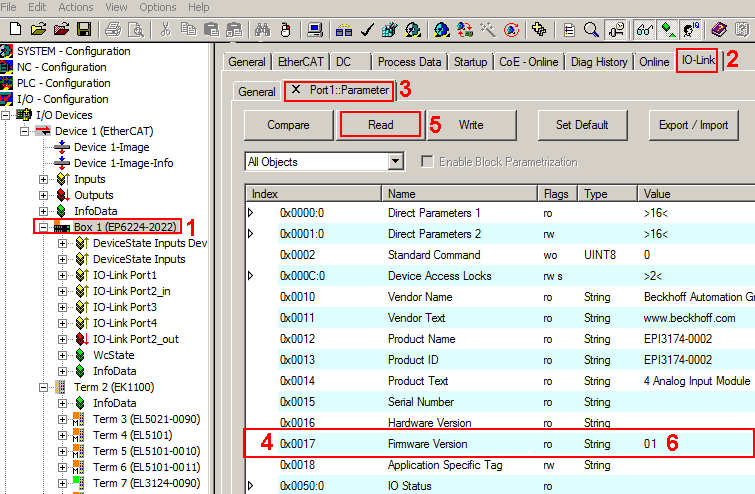Click the Find binoculars toolbar icon
Screen dimensions: 755x494
(x=262, y=30)
